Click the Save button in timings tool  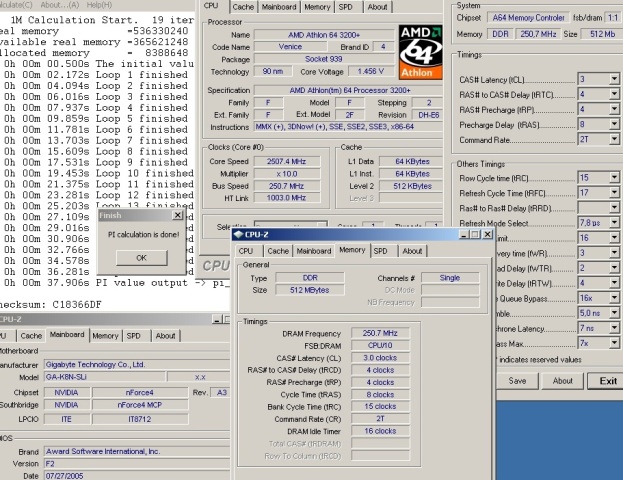[517, 381]
